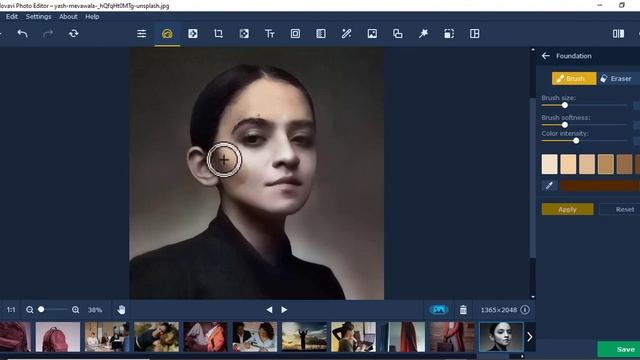Screen dimensions: 640x360
Task: Show image info next to 1365×2048
Action: click(x=525, y=310)
